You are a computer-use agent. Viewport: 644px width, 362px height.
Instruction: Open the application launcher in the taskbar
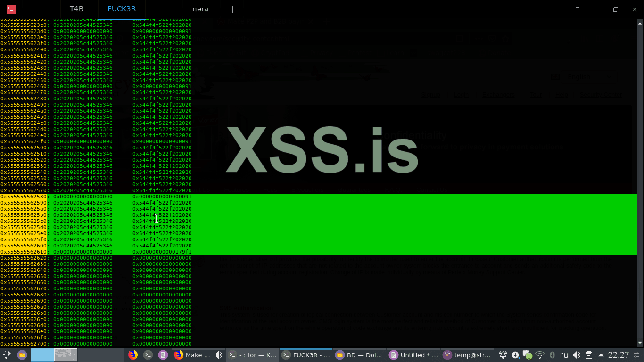point(7,355)
